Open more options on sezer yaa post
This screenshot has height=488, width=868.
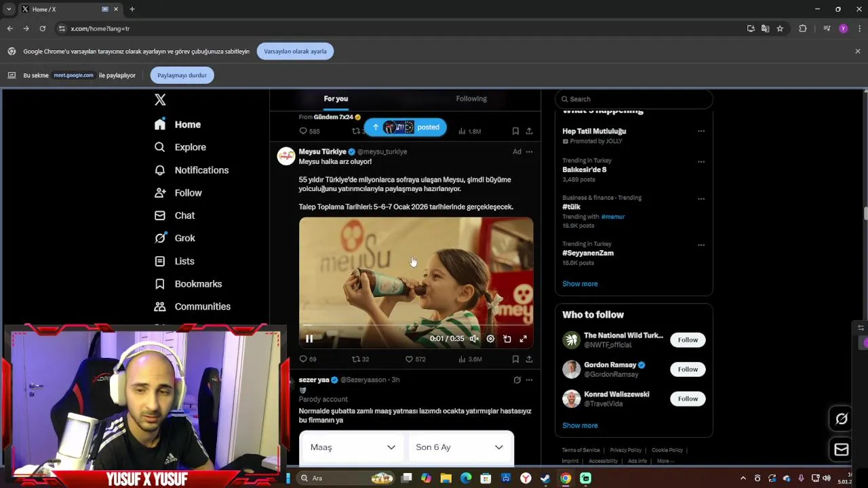529,380
